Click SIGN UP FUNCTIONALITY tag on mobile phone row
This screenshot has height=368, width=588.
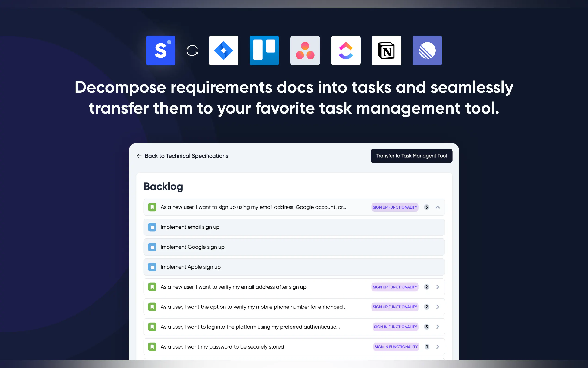tap(395, 307)
